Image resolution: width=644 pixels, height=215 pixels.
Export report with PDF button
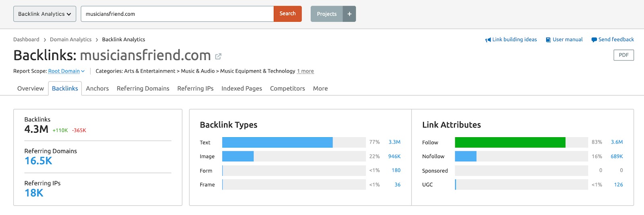623,55
